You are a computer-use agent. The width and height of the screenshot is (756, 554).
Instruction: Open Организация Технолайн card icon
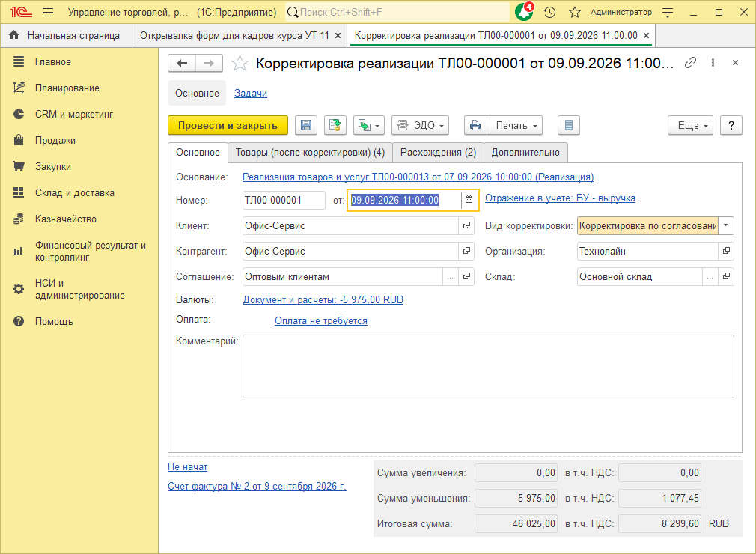pyautogui.click(x=725, y=251)
